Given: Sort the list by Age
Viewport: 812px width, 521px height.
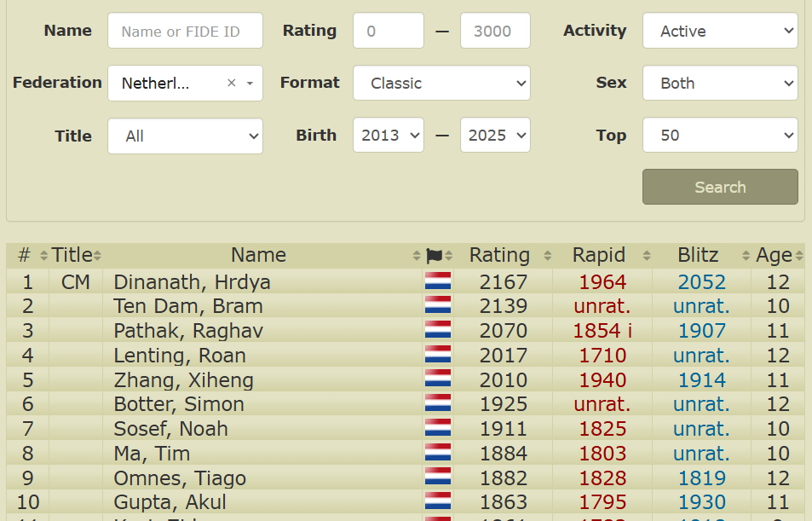Looking at the screenshot, I should click(775, 256).
